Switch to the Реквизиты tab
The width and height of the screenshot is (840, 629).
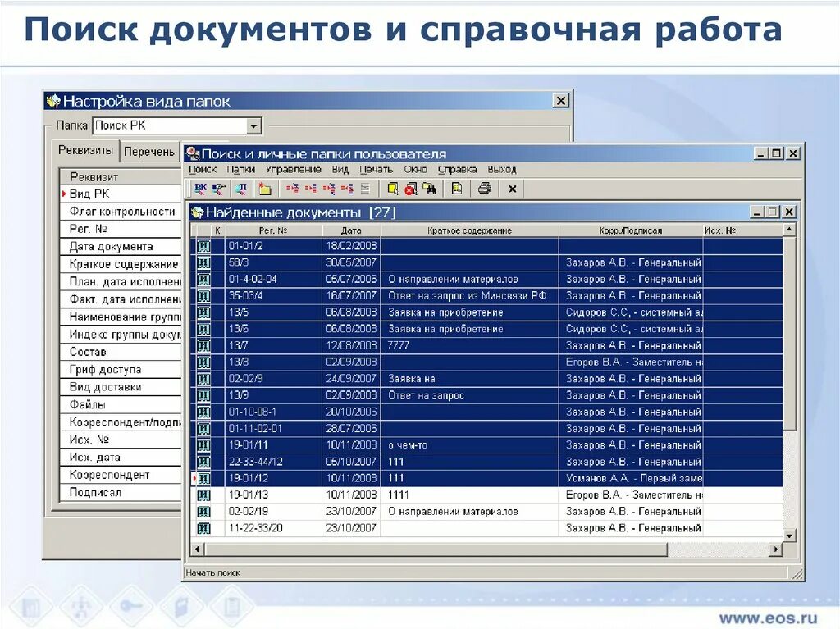coord(85,150)
